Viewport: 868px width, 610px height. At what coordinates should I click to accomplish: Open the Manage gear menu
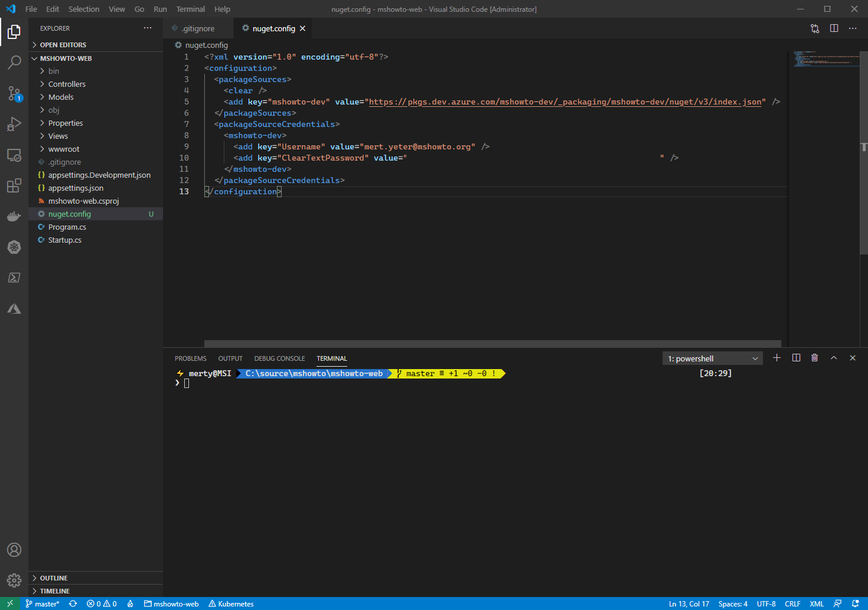14,580
